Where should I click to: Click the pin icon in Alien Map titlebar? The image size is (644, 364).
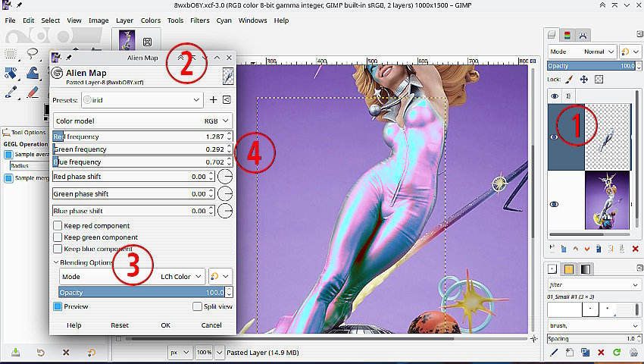pyautogui.click(x=69, y=58)
